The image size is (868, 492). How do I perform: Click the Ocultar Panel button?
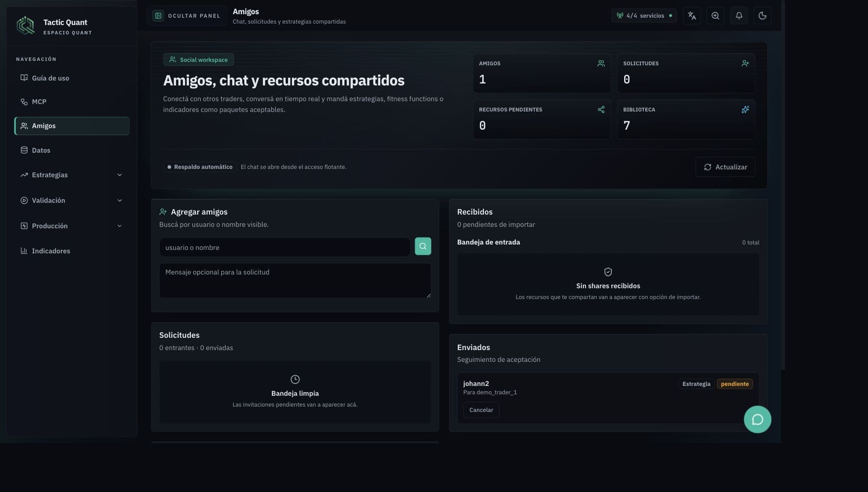pos(187,16)
